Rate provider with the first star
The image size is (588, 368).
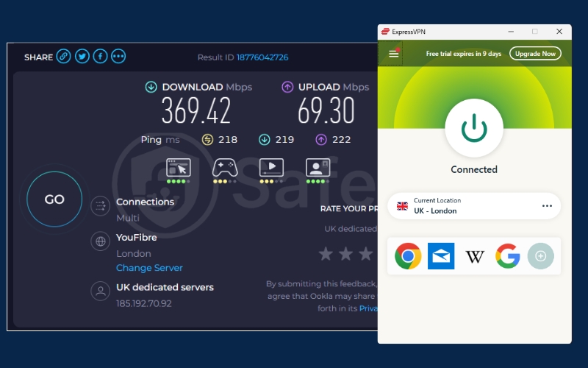326,254
